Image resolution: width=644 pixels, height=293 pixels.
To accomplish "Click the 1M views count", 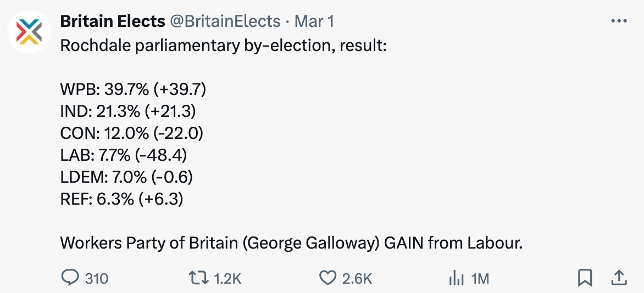I will 480,279.
